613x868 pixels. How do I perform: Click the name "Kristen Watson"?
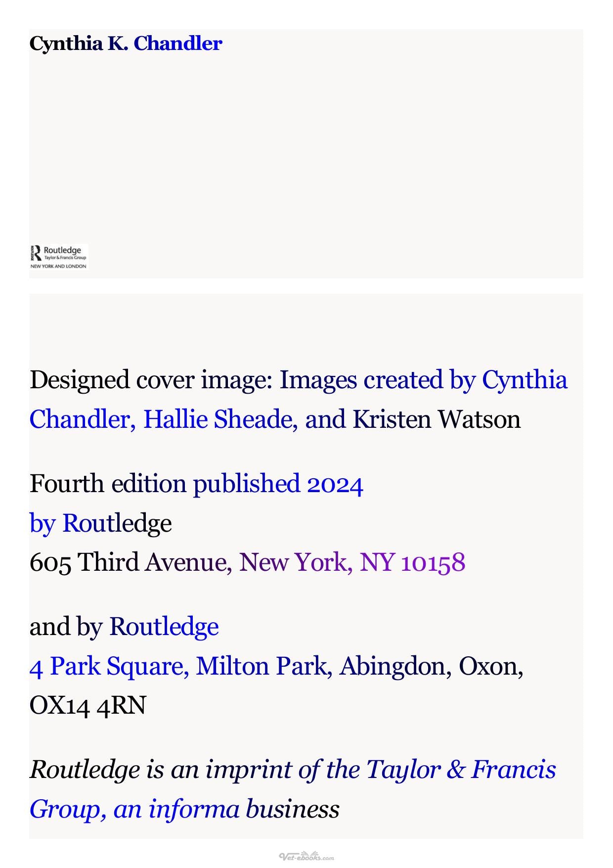pos(437,419)
